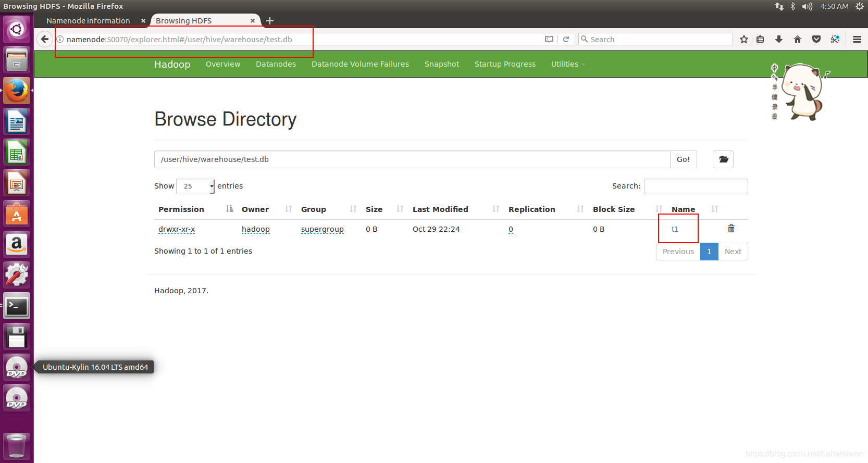Viewport: 868px width, 463px height.
Task: Click the Hadoop brand link
Action: tap(172, 64)
